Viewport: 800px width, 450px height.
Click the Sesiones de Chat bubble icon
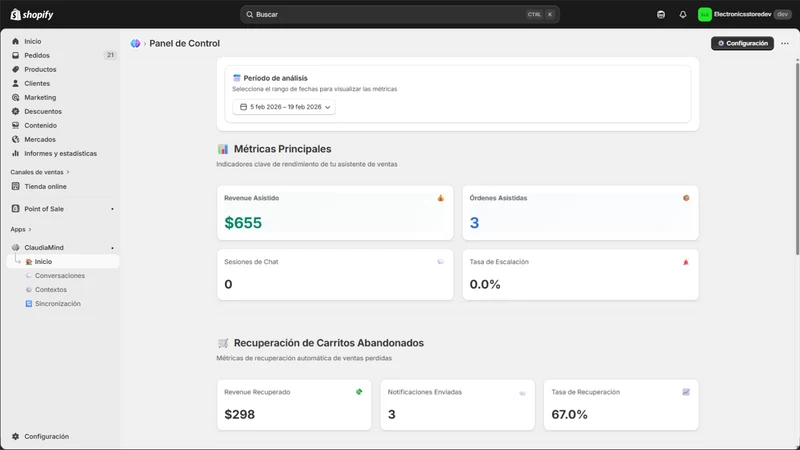tap(441, 262)
